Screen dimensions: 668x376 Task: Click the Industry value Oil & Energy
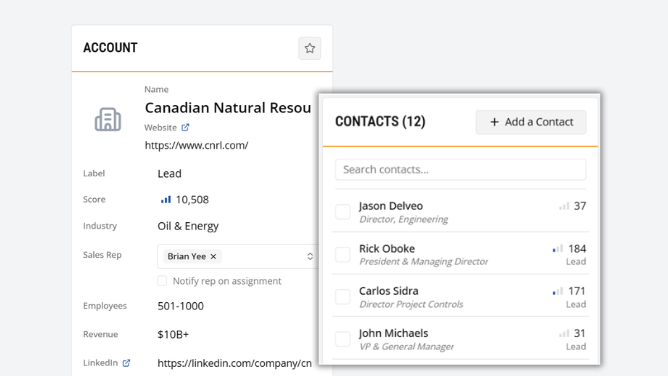click(188, 226)
